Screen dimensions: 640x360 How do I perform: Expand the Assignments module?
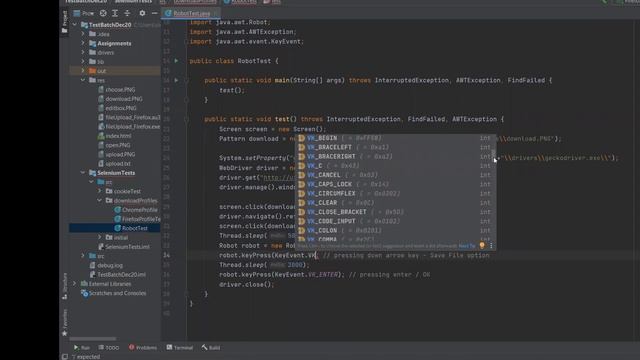tap(83, 43)
